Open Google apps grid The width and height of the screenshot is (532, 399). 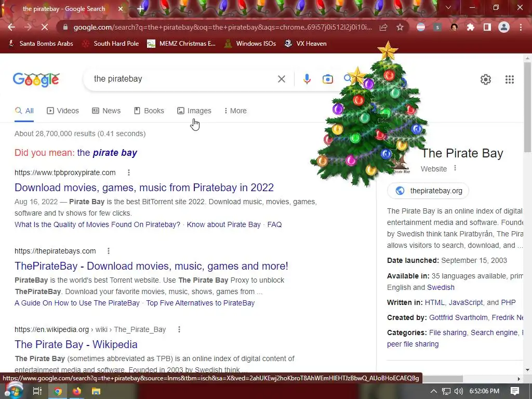509,79
